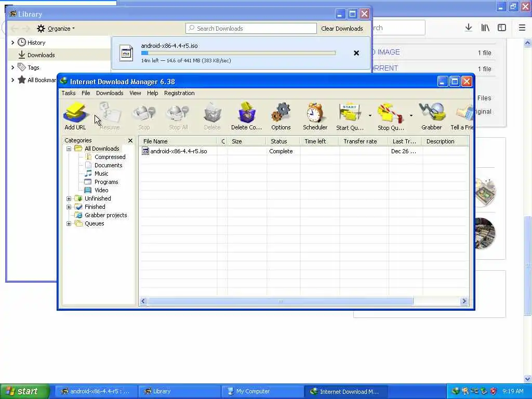Sort by Transfer rate column header
Image resolution: width=532 pixels, height=399 pixels.
[363, 141]
